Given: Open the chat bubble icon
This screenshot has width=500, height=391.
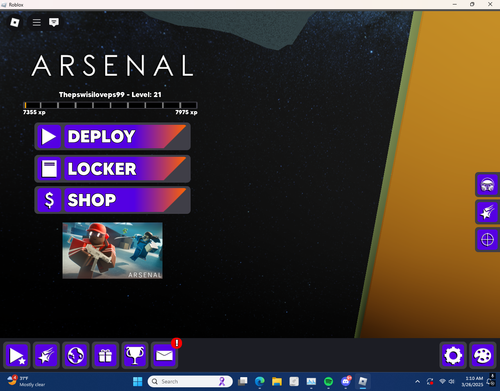Looking at the screenshot, I should [x=54, y=22].
